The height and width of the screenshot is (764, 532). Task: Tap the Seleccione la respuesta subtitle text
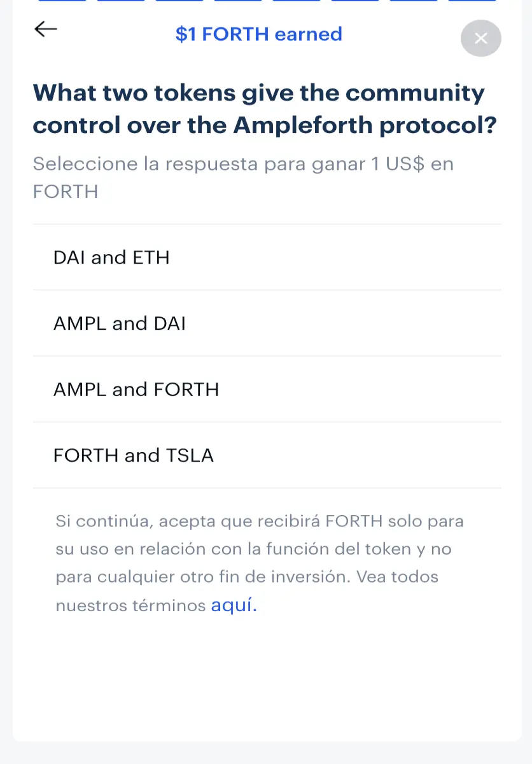(x=243, y=177)
